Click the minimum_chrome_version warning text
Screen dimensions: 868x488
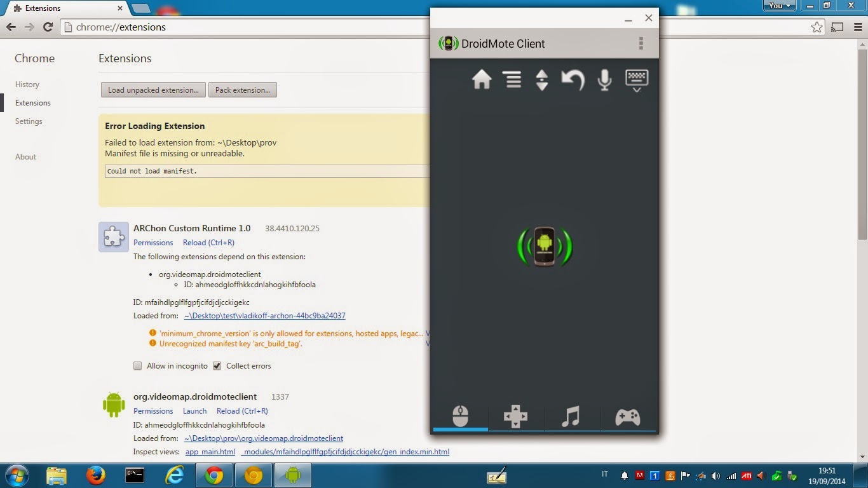(292, 334)
